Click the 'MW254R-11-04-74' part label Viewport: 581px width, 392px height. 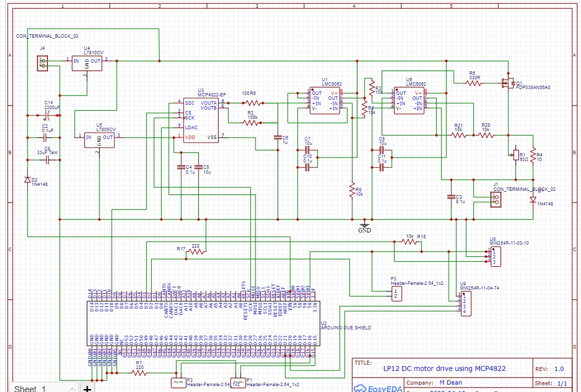pyautogui.click(x=480, y=288)
